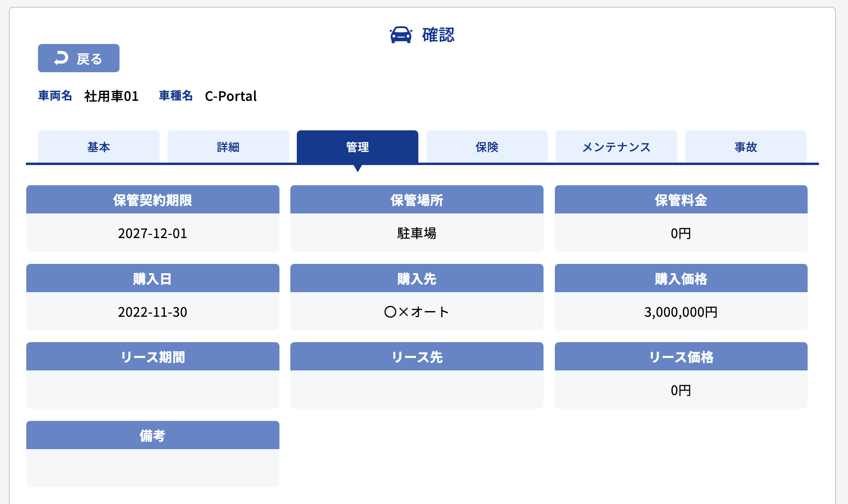The height and width of the screenshot is (504, 848).
Task: Click the model name C-Portal
Action: [x=231, y=96]
